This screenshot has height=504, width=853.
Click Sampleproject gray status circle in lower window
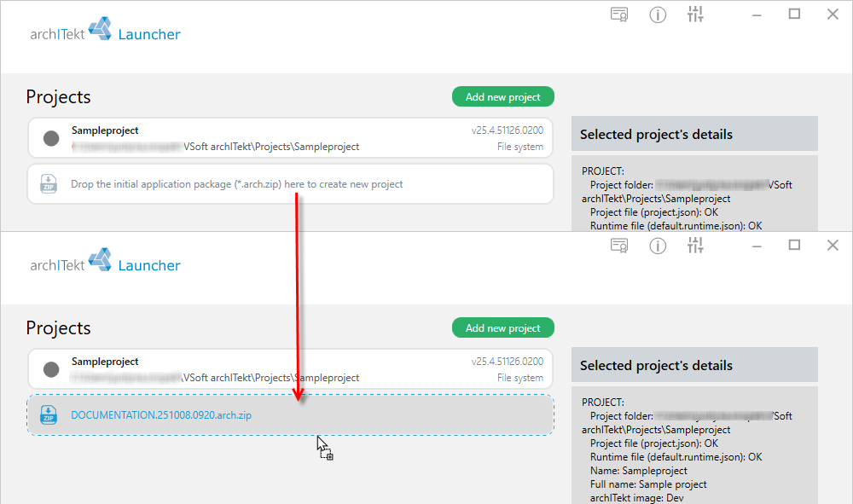51,369
